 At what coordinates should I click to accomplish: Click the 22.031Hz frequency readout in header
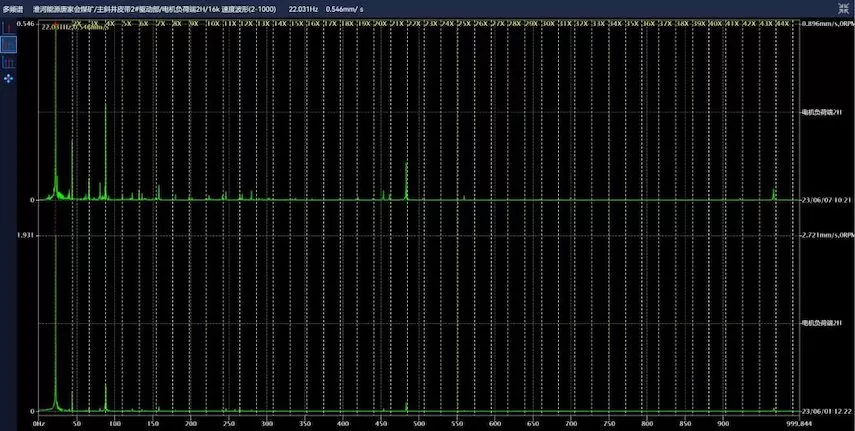pyautogui.click(x=303, y=7)
